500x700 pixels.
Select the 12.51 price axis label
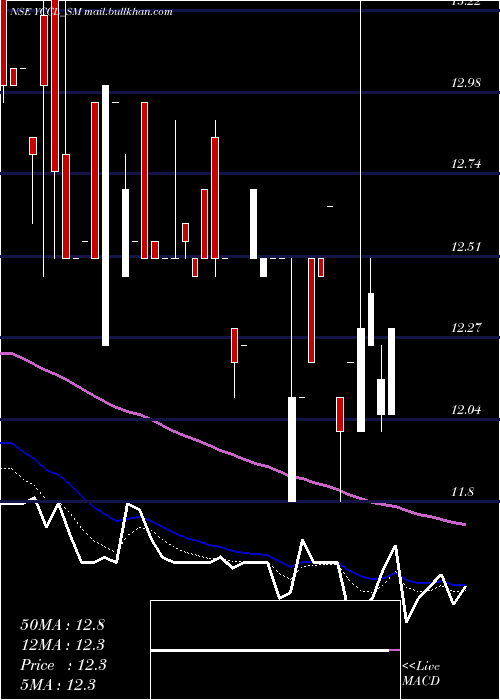coord(466,246)
